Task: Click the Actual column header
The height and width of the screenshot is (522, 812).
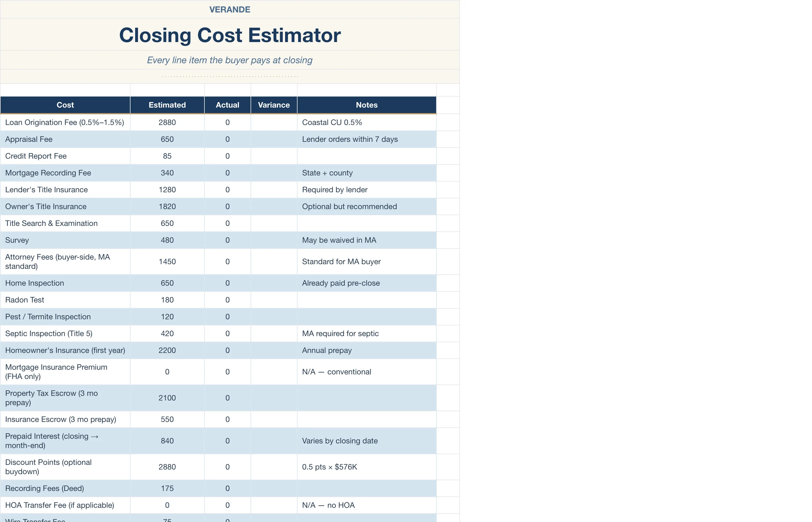Action: 227,105
